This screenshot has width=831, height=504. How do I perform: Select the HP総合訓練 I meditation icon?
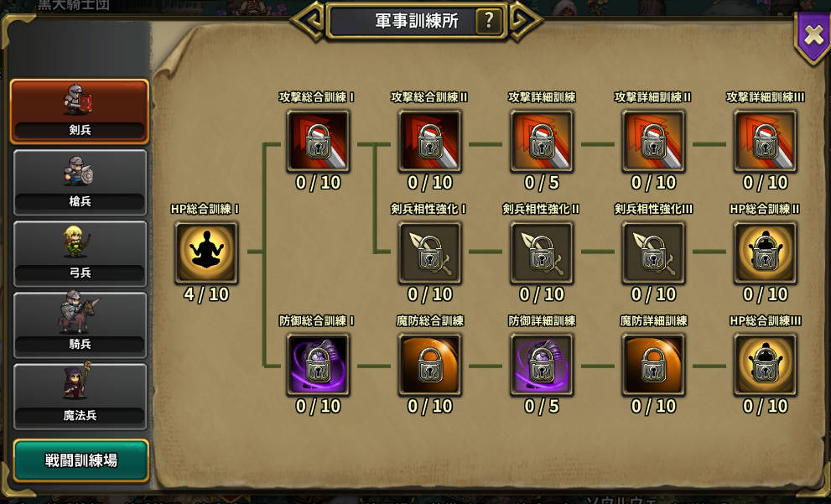tap(206, 252)
